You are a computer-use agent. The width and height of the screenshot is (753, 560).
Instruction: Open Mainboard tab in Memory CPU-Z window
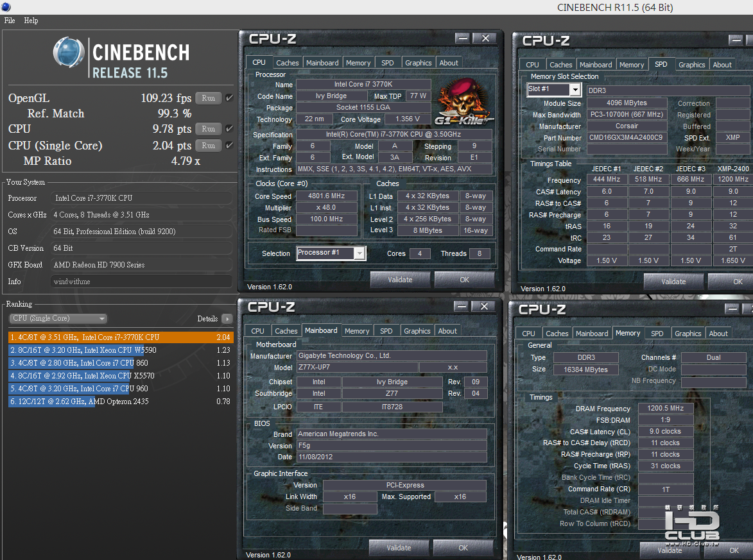[x=592, y=333]
